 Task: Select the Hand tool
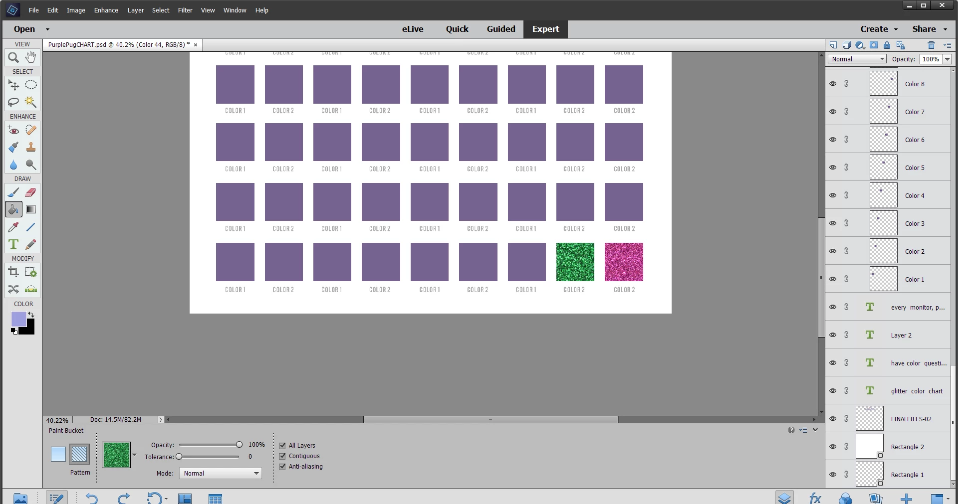[x=31, y=57]
